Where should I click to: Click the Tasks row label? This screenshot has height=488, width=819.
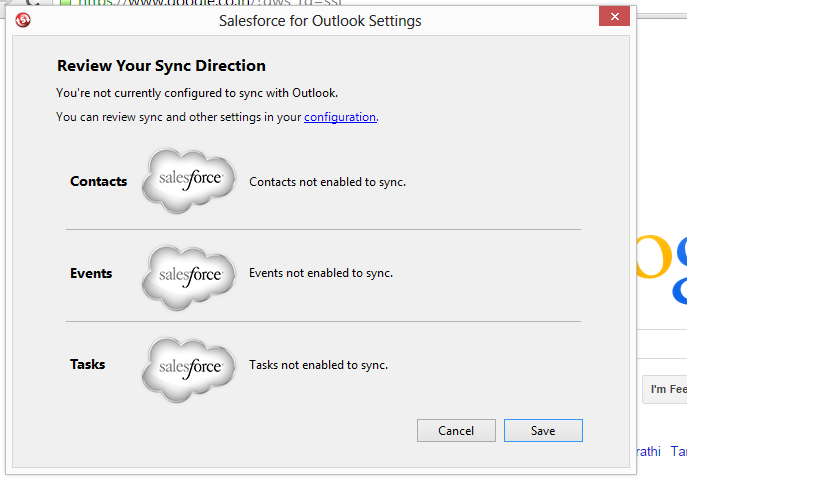(x=88, y=365)
